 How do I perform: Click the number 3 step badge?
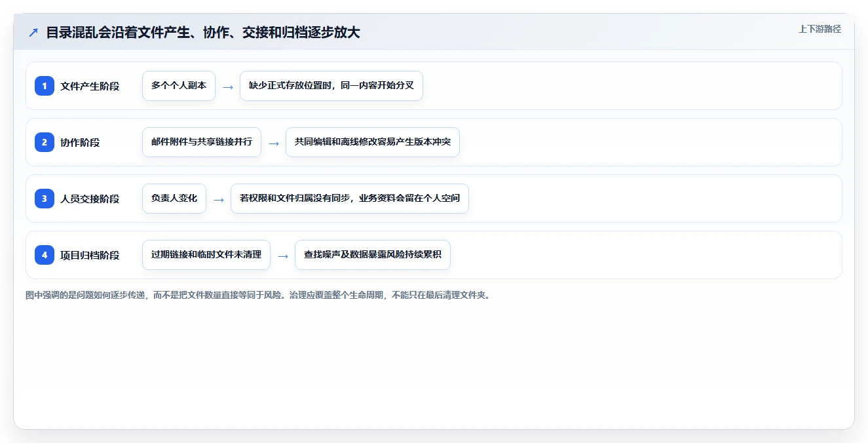[x=45, y=199]
